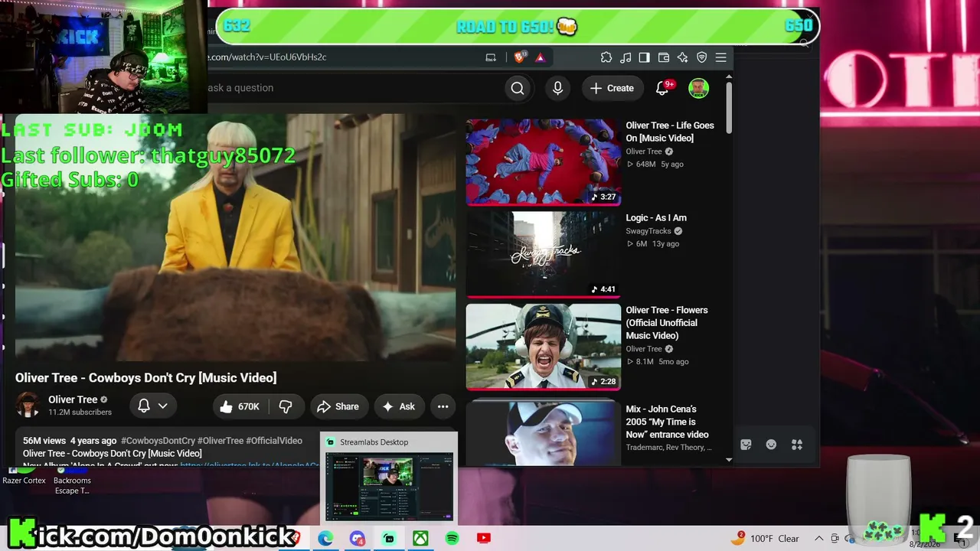Open Spotify from the taskbar
This screenshot has width=980, height=551.
[x=452, y=539]
